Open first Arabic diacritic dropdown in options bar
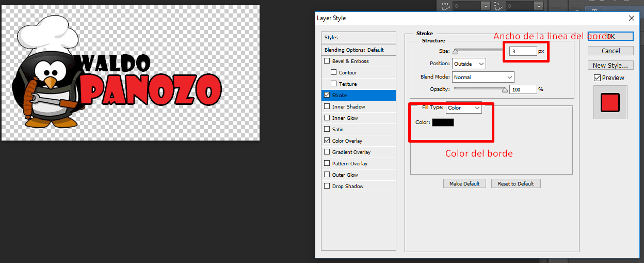This screenshot has height=263, width=644. tap(485, 6)
